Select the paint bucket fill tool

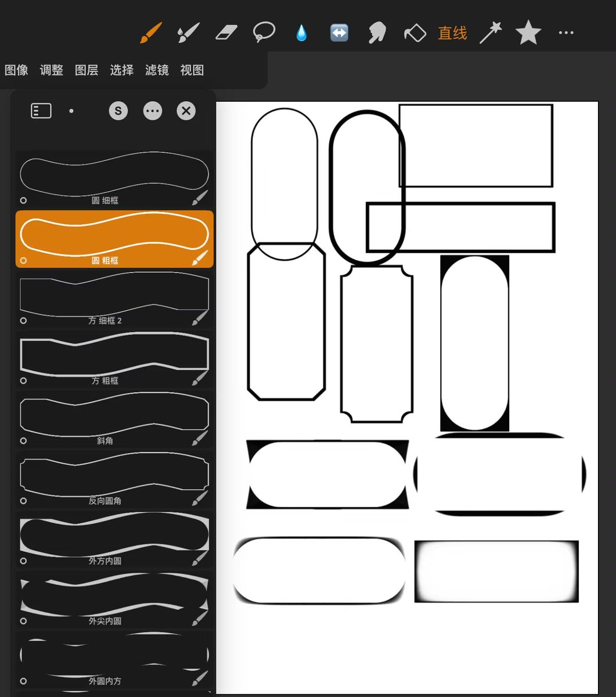[x=415, y=33]
